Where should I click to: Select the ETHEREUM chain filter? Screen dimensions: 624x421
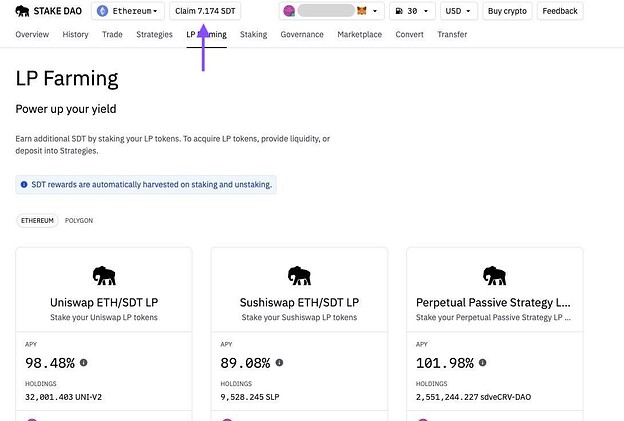[x=37, y=220]
